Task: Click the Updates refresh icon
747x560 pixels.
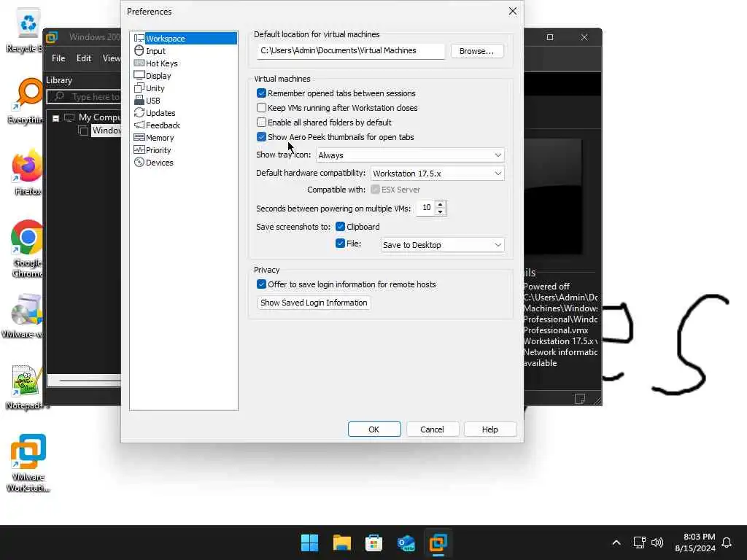Action: tap(139, 112)
